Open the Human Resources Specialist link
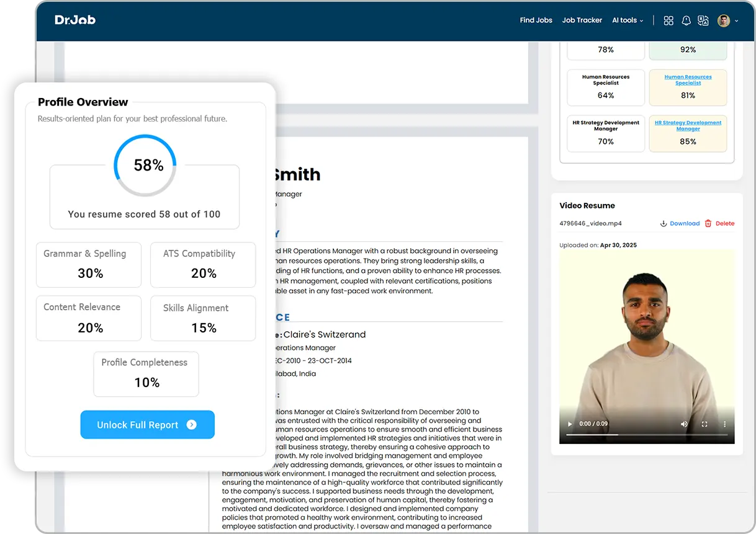 click(x=688, y=80)
